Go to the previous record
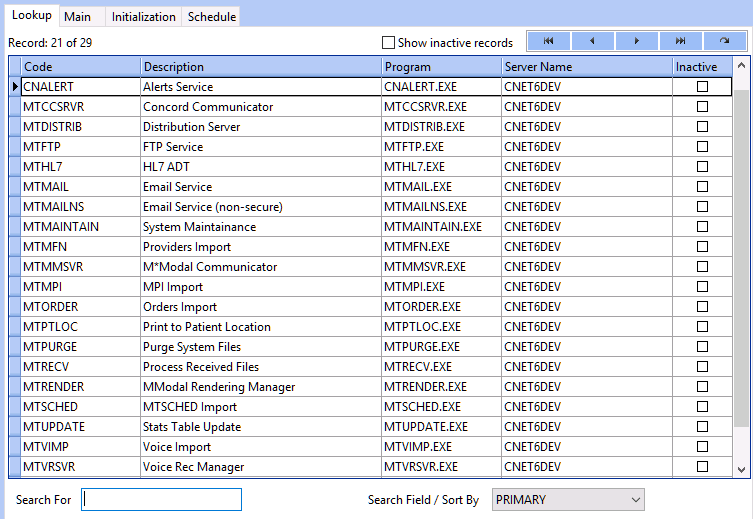Image resolution: width=753 pixels, height=519 pixels. (592, 41)
